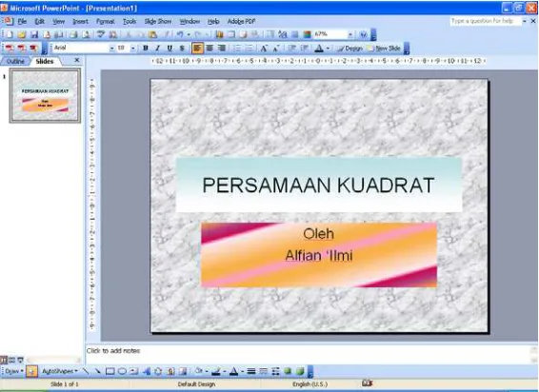Select the Rectangle shape tool

tap(110, 371)
